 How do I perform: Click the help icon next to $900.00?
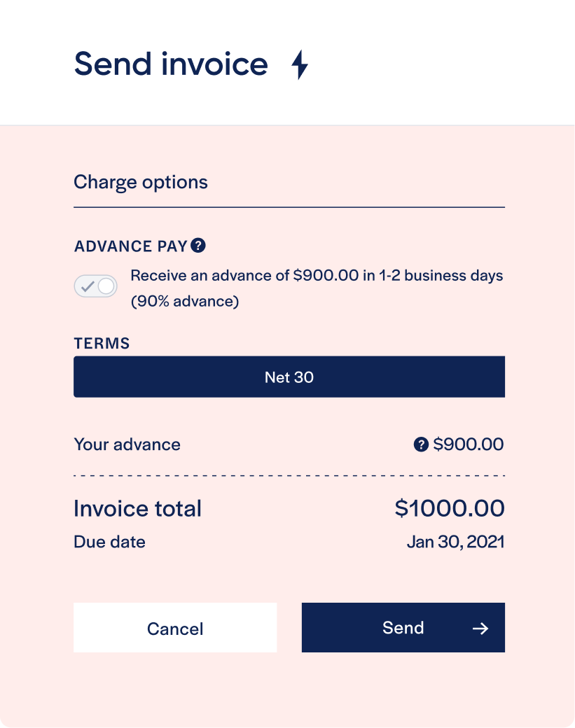pos(421,444)
